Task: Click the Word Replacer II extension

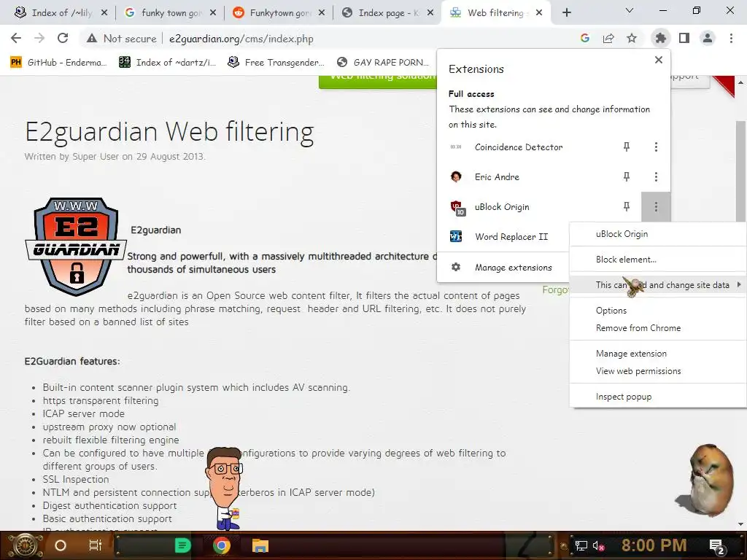Action: click(x=511, y=237)
